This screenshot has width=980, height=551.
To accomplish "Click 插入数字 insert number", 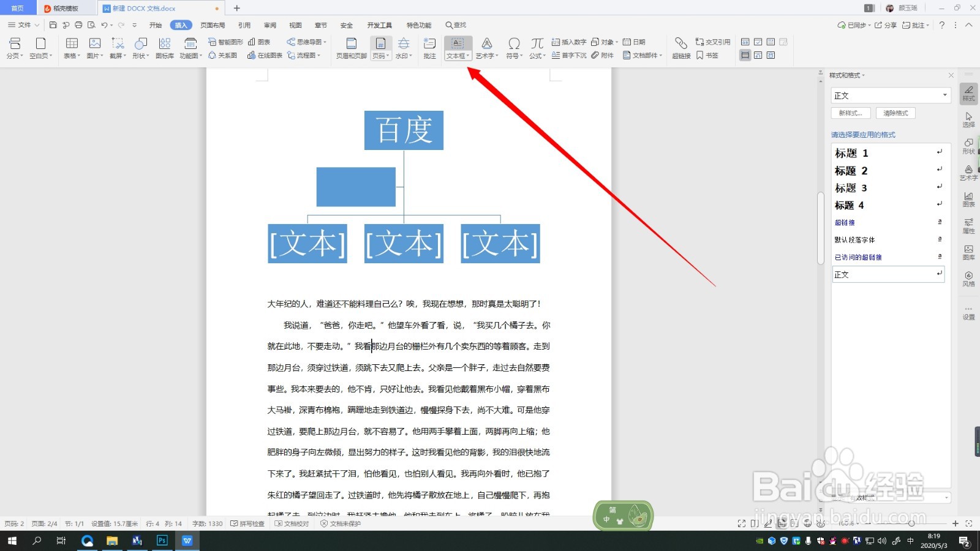I will [569, 42].
